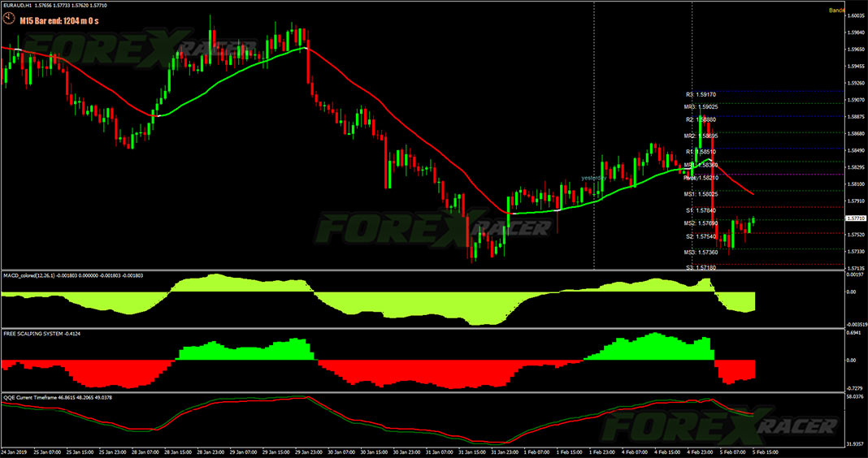Select the S1: 1.57840 pivot label
868x458 pixels.
point(700,210)
